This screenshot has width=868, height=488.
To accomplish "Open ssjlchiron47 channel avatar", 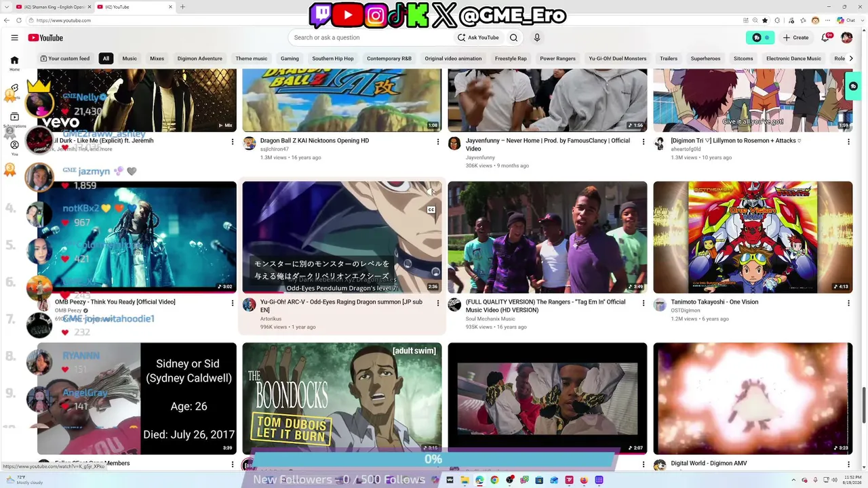I will click(x=250, y=143).
